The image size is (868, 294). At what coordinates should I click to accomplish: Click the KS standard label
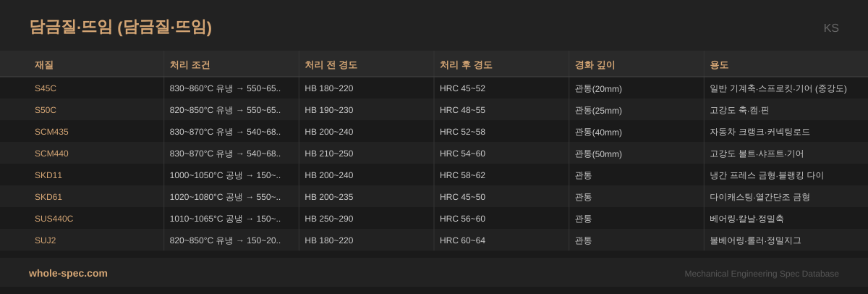point(830,28)
